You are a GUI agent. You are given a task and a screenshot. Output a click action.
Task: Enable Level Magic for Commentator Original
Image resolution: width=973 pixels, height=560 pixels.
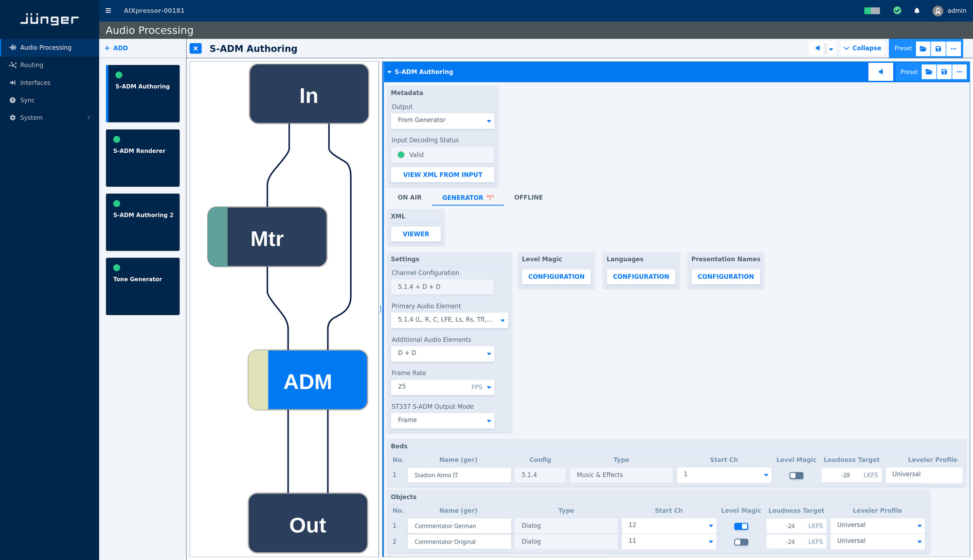point(741,542)
